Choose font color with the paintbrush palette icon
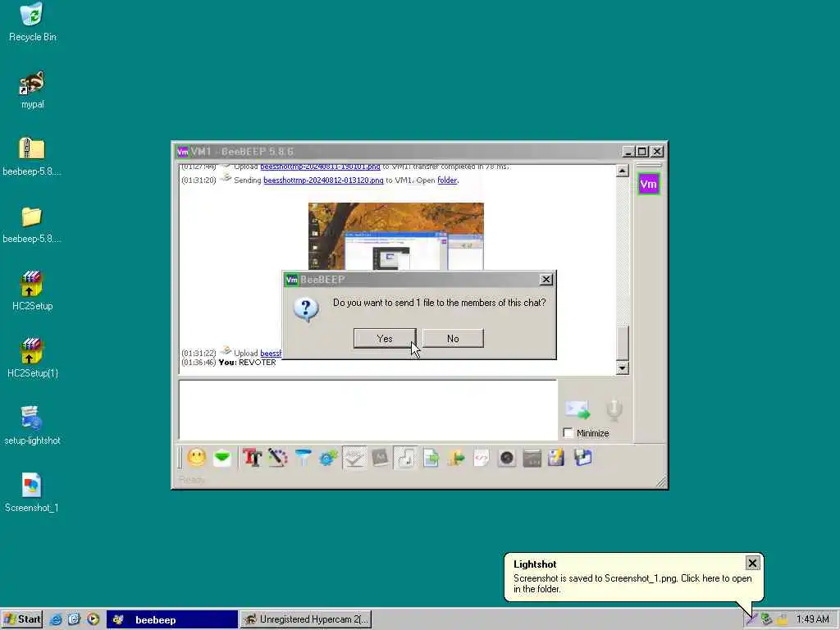Screen dimensions: 840x630 [x=277, y=458]
